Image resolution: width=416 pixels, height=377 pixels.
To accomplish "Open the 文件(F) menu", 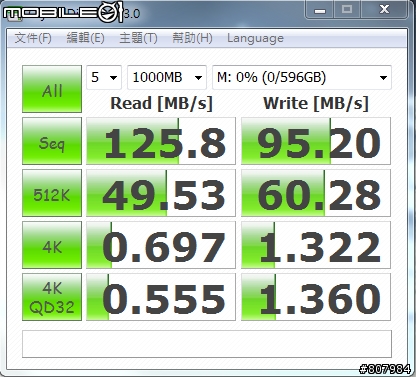I will pyautogui.click(x=33, y=38).
